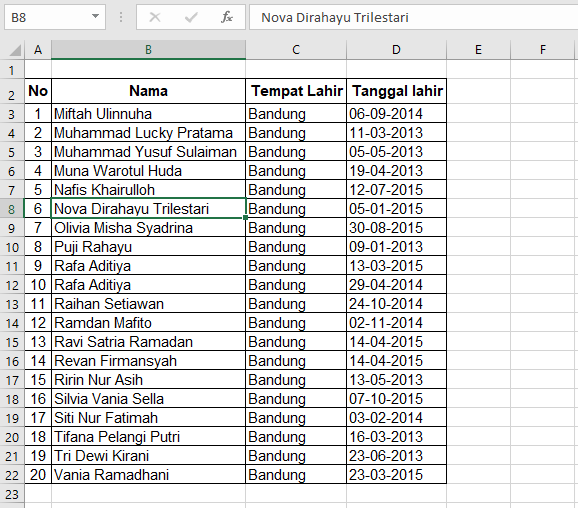The width and height of the screenshot is (578, 508).
Task: Click the Select All corner triangle
Action: click(15, 50)
